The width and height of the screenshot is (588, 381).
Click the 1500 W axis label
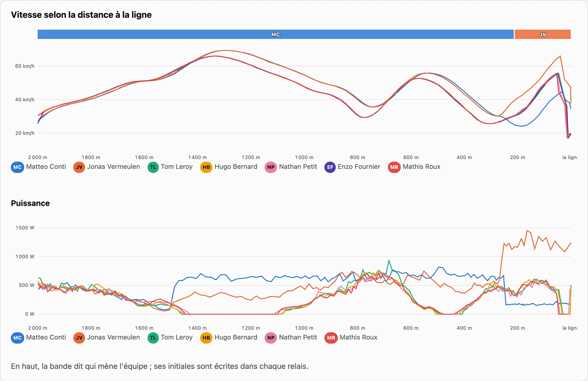tap(25, 228)
